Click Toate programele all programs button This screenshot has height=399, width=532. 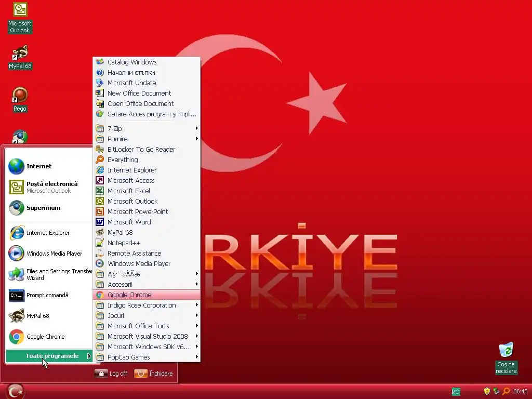(49, 356)
